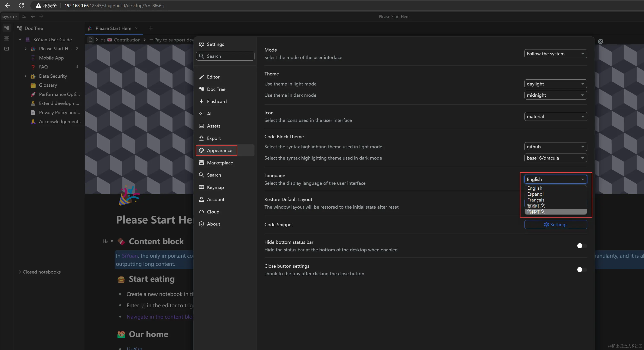Screen dimensions: 644x350
Task: Toggle Hide bottom status bar switch
Action: pyautogui.click(x=582, y=246)
